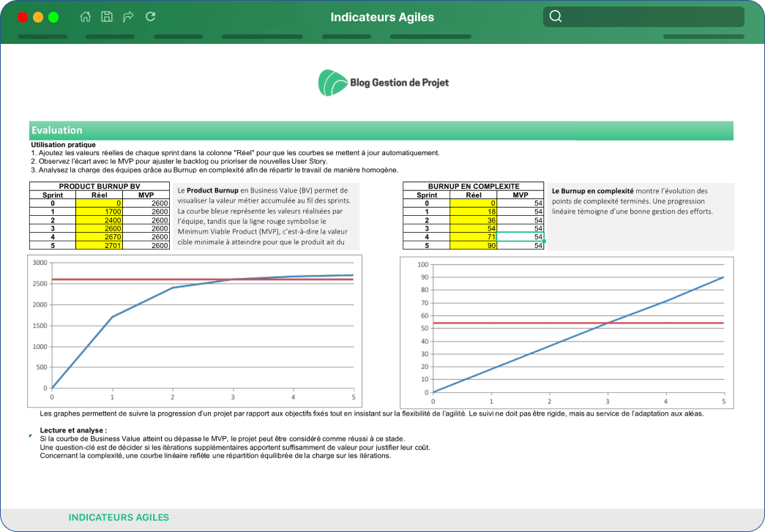Click the yellow Réel cell showing 90
765x532 pixels.
[473, 245]
